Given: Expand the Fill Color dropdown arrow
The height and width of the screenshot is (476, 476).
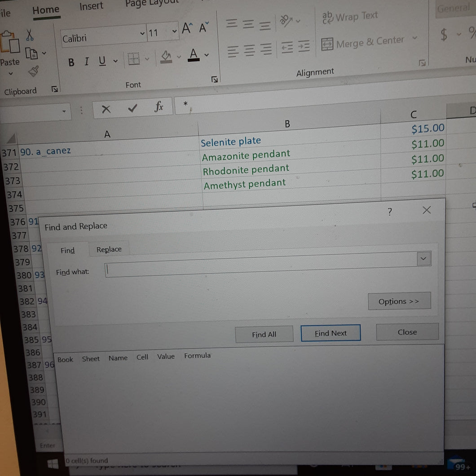Looking at the screenshot, I should 179,57.
